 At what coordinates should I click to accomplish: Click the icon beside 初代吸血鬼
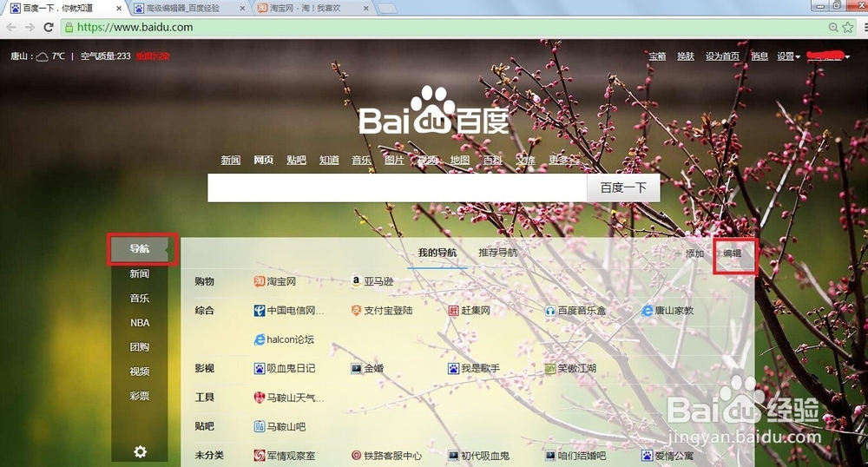[453, 456]
